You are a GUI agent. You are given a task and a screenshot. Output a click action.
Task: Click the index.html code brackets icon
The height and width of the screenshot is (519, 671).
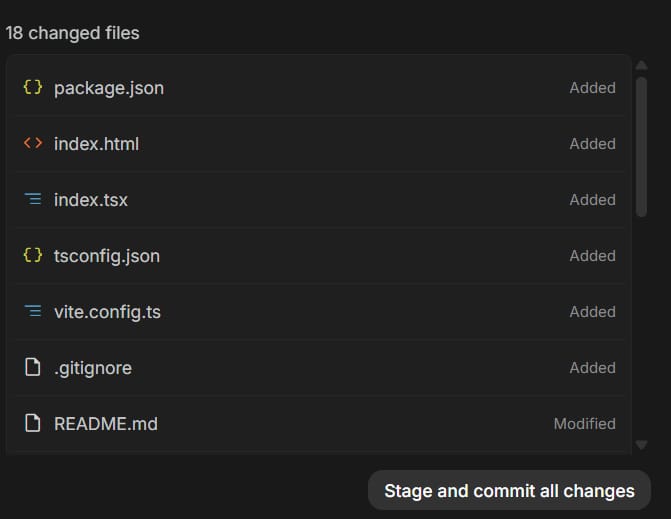click(x=33, y=143)
